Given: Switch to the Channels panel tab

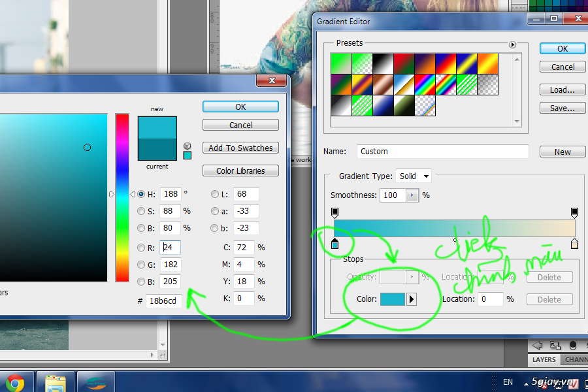Looking at the screenshot, I should [x=575, y=360].
